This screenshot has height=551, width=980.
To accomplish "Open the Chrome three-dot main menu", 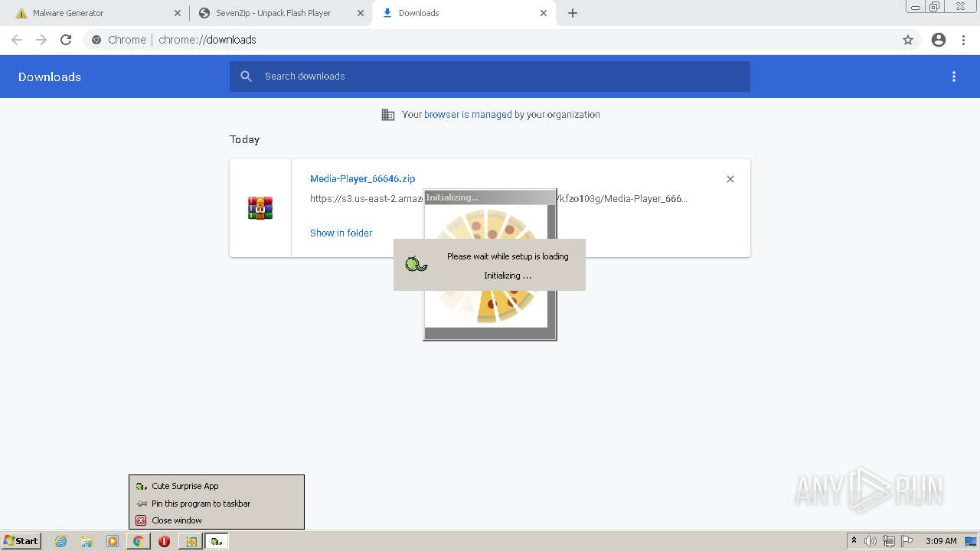I will (x=964, y=40).
